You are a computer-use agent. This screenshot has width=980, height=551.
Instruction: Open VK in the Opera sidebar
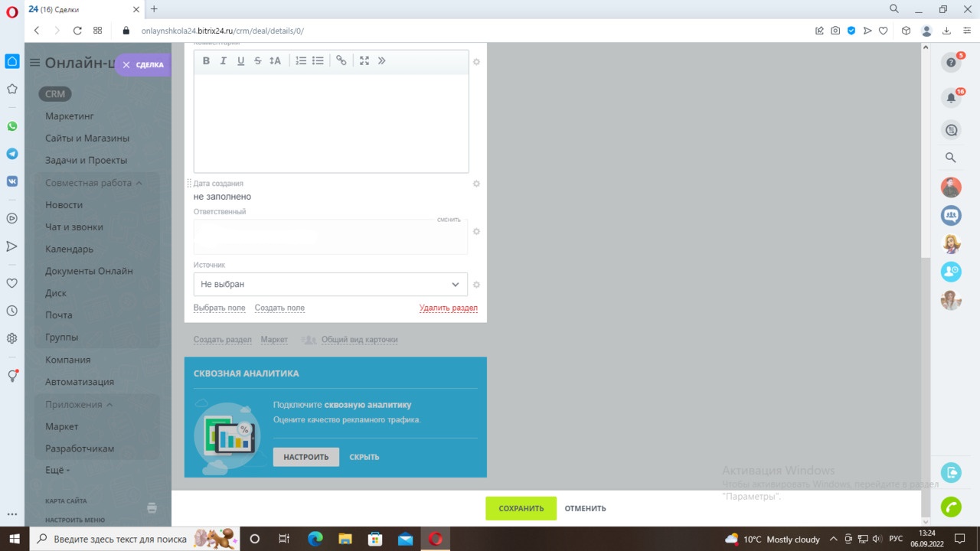click(x=12, y=181)
